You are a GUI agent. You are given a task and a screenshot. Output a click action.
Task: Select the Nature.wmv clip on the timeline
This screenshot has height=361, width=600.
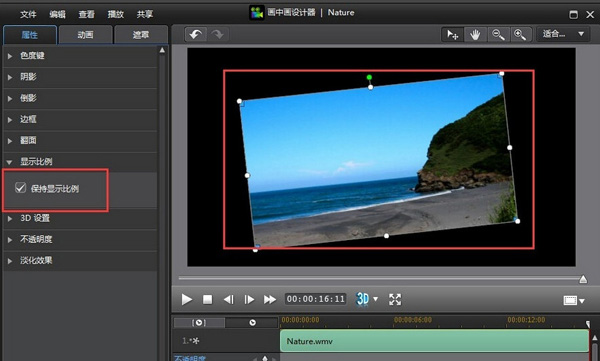coord(434,341)
